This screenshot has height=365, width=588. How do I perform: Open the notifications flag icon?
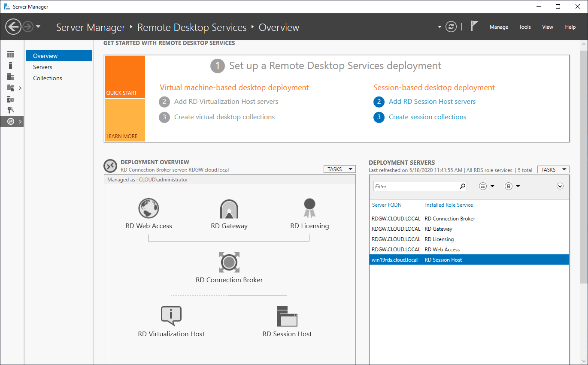pos(474,26)
